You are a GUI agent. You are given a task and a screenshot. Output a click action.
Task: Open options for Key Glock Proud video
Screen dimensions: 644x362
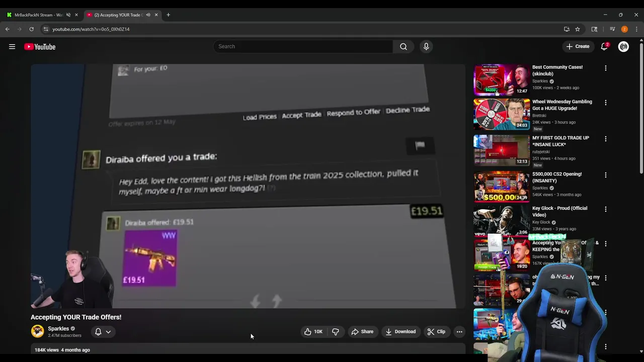tap(605, 209)
